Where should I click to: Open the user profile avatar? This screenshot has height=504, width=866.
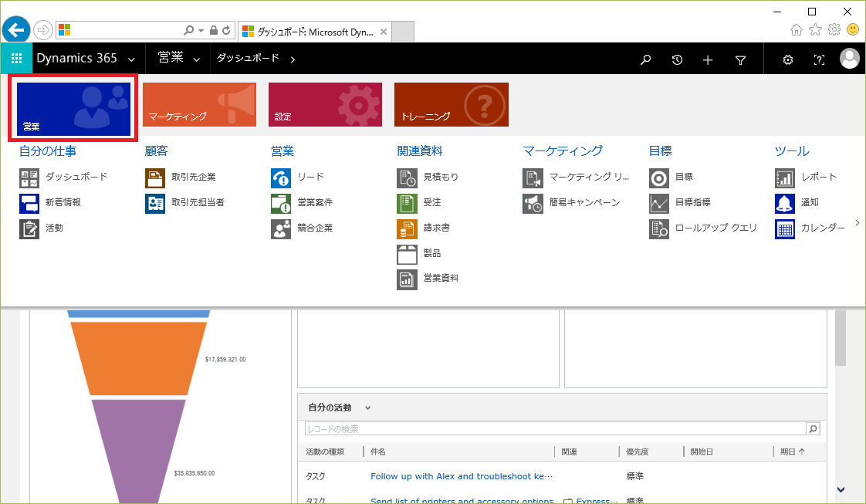pyautogui.click(x=850, y=59)
